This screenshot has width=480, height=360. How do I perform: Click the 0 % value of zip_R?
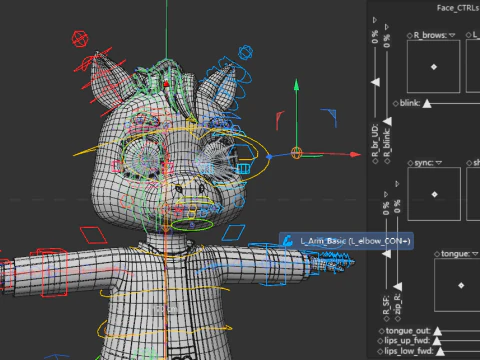(x=397, y=206)
